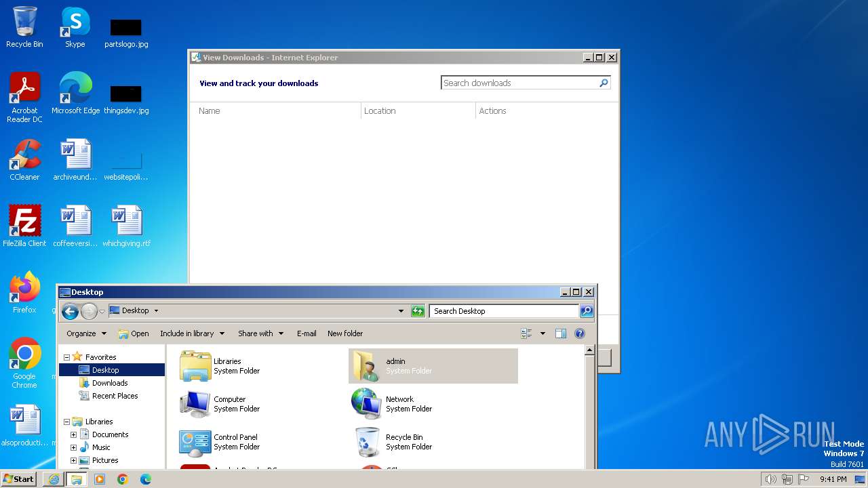Image resolution: width=868 pixels, height=488 pixels.
Task: Open Windows Media Player taskbar icon
Action: 100,479
